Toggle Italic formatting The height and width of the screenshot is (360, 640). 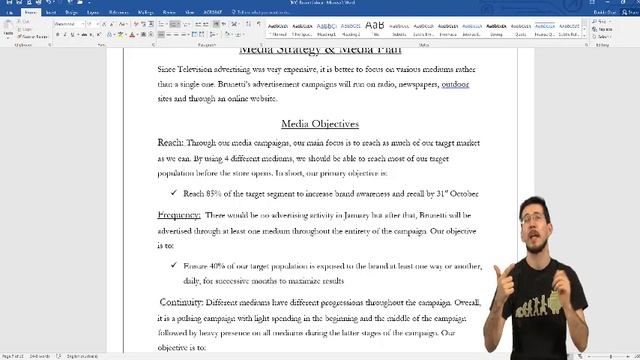(64, 35)
